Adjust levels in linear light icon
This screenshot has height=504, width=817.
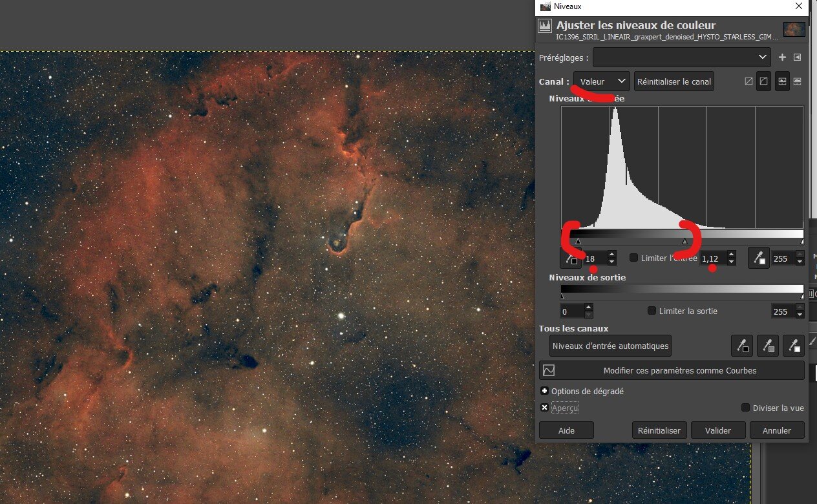coord(748,81)
